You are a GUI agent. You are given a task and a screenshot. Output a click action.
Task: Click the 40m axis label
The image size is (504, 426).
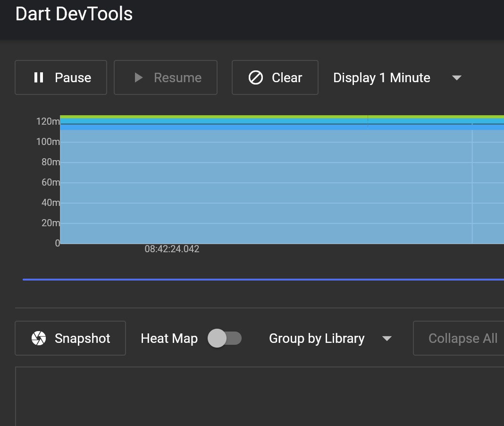pos(50,203)
